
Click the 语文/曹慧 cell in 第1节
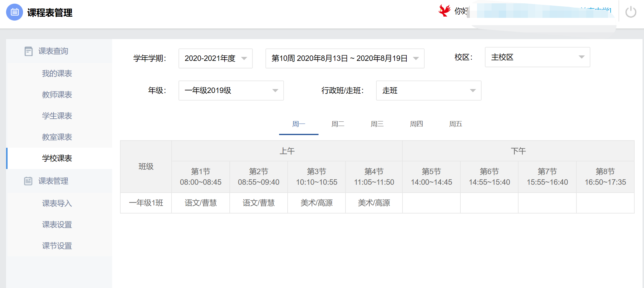click(201, 203)
